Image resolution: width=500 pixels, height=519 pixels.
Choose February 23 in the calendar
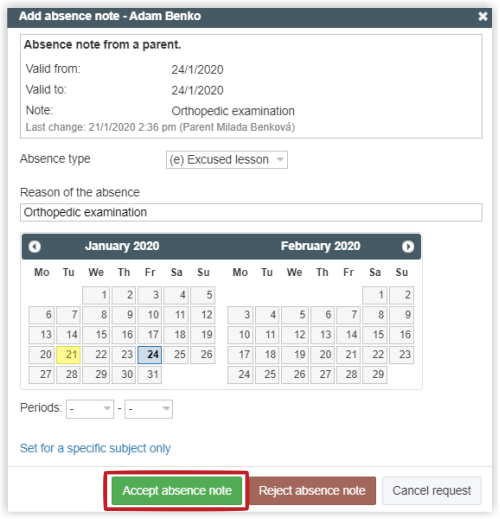click(402, 355)
